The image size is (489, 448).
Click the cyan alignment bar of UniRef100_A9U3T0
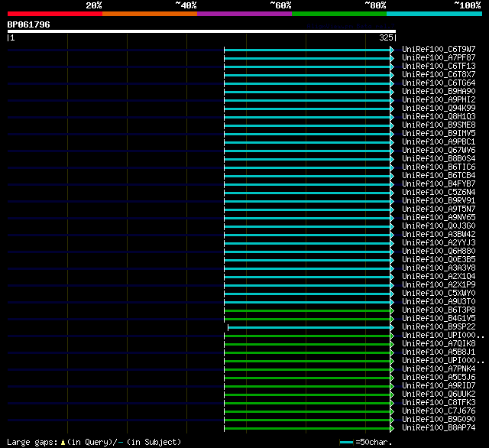(x=307, y=302)
